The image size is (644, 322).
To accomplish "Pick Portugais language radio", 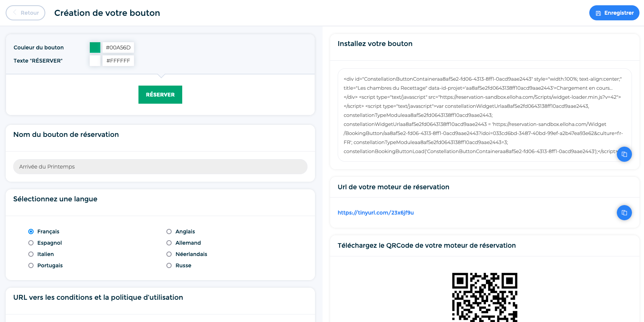I will pos(31,265).
